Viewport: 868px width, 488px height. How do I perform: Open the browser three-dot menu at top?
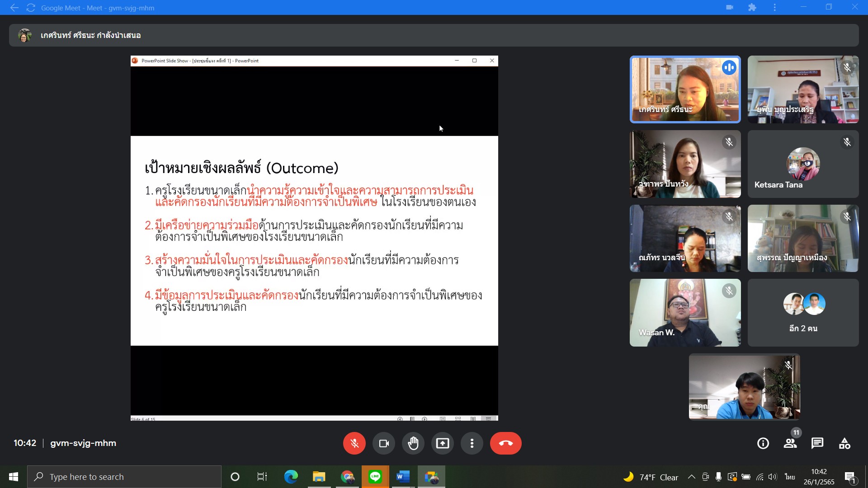(x=775, y=7)
